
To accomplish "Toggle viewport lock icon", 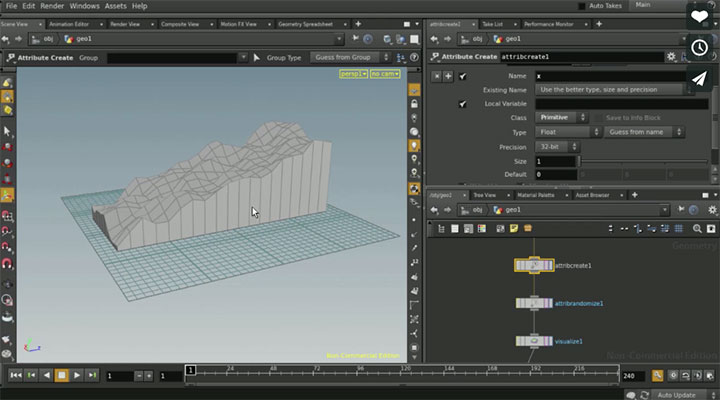I will [414, 104].
